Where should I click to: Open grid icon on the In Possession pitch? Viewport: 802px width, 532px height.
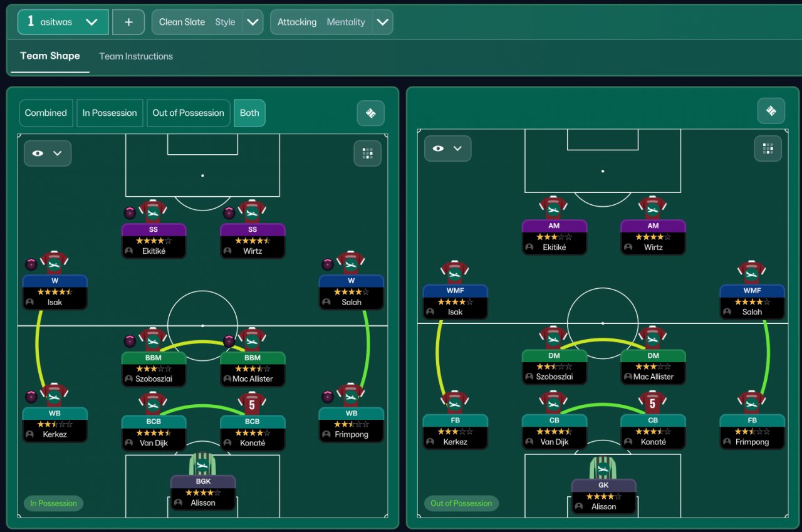click(367, 154)
